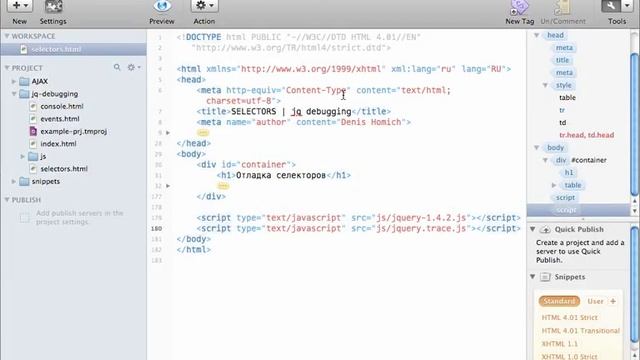This screenshot has height=360, width=640.
Task: Unfold the collapsed code at line 9
Action: (168, 133)
